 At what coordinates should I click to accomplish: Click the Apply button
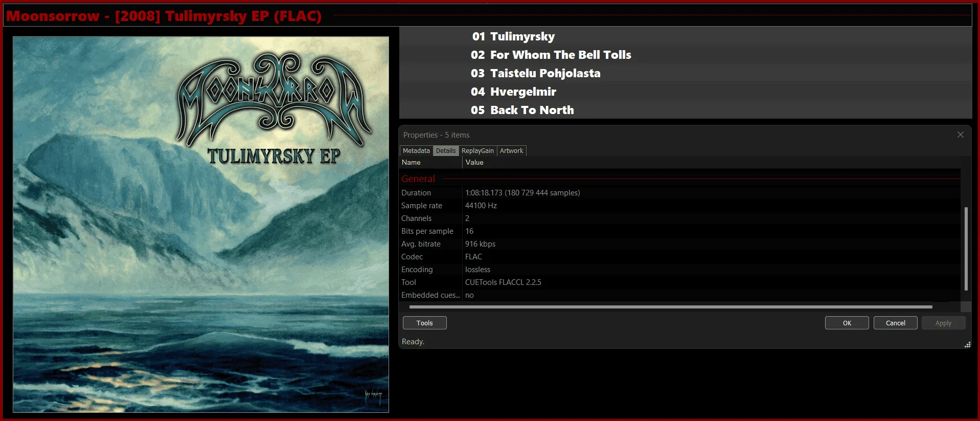(x=943, y=323)
